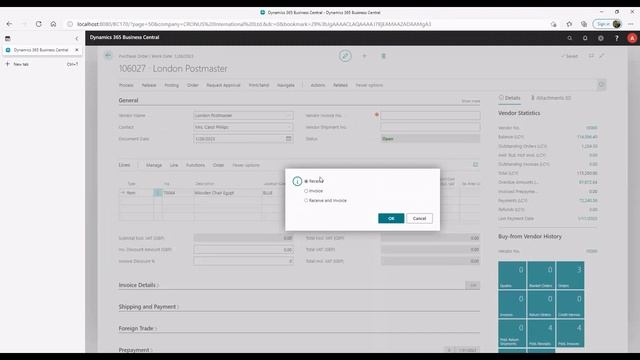
Task: Confirm posting dialog with OK button
Action: 391,218
